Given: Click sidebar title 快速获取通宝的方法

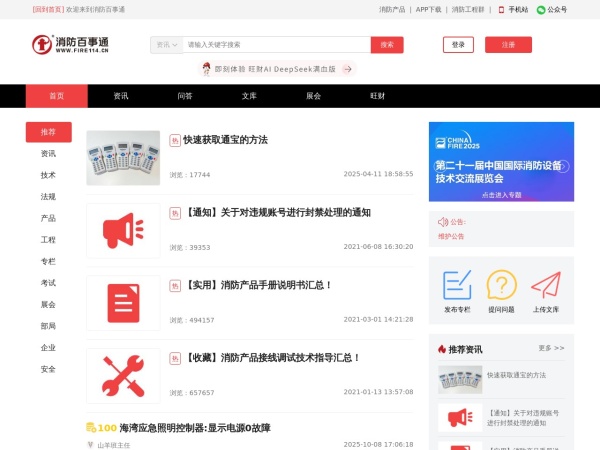Looking at the screenshot, I should (x=516, y=375).
